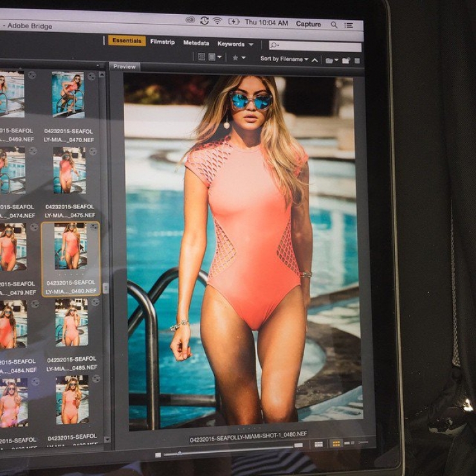Click badge icon on _0485 thumbnail

[x=95, y=302]
